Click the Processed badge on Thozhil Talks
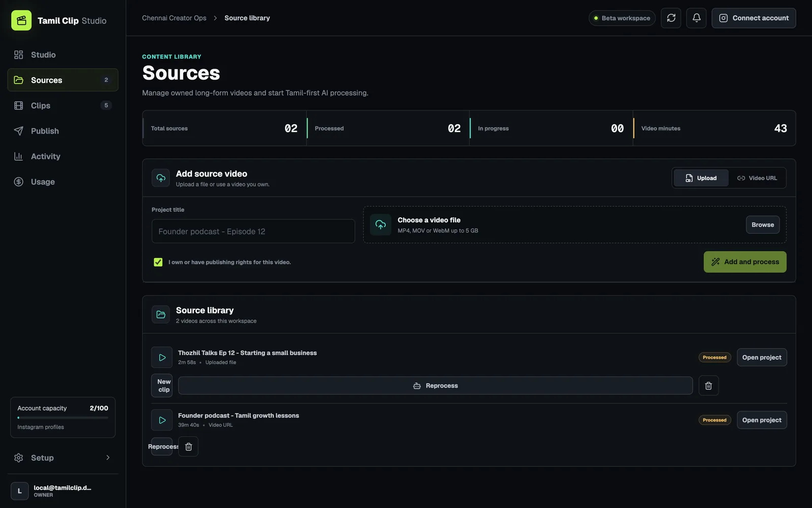Image resolution: width=812 pixels, height=508 pixels. tap(715, 357)
